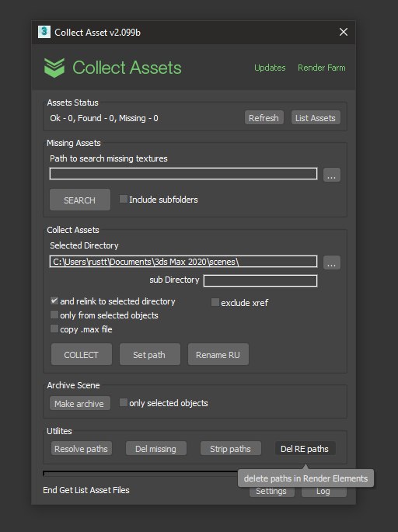Open the Render Farm link
The width and height of the screenshot is (398, 532).
tap(322, 68)
